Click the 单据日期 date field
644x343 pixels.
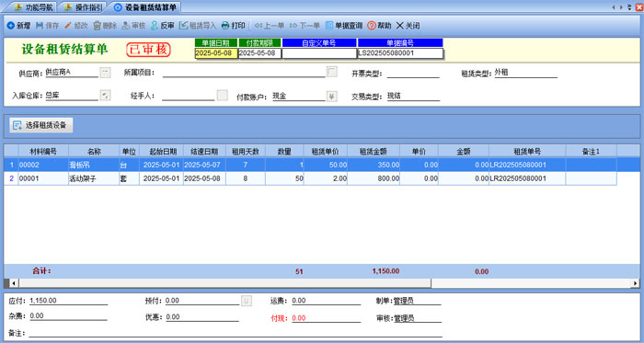216,53
